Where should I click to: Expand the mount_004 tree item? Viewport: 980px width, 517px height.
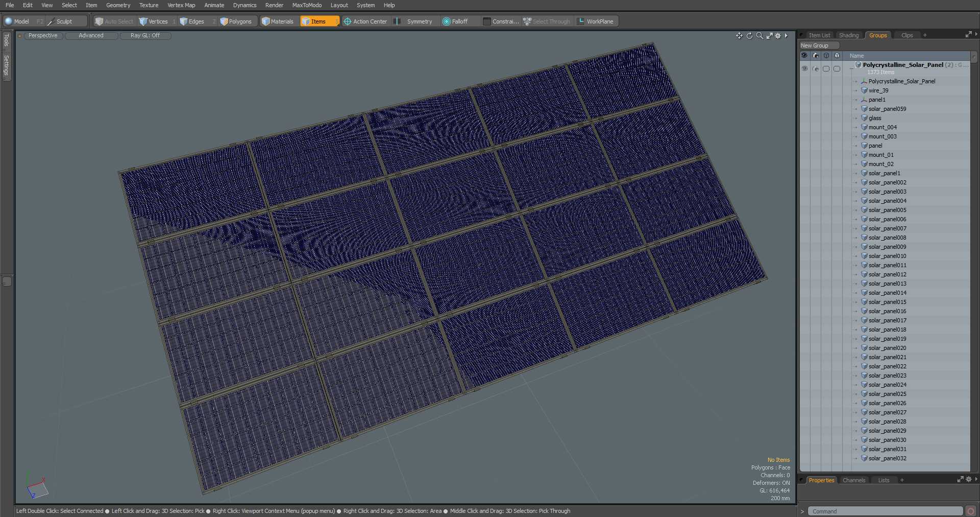tap(856, 127)
